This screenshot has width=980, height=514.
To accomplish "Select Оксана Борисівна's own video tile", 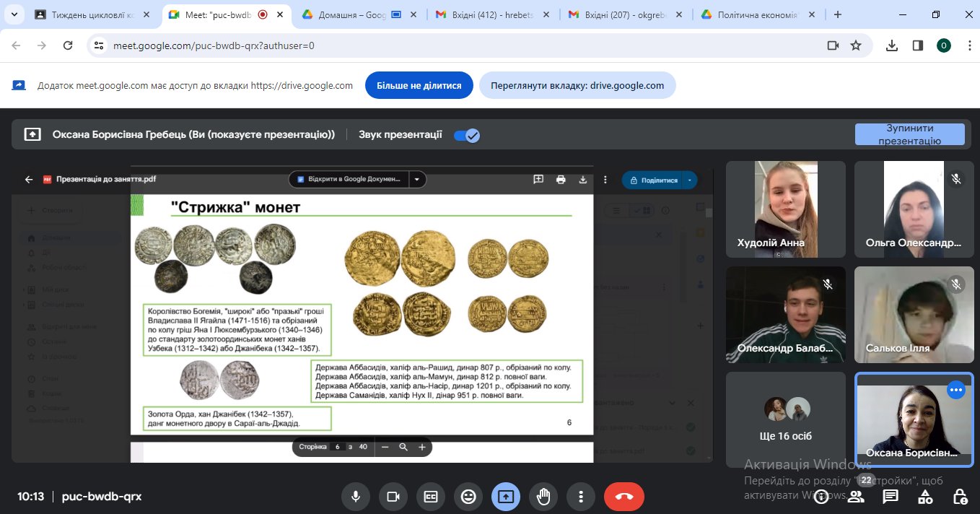I will 914,419.
